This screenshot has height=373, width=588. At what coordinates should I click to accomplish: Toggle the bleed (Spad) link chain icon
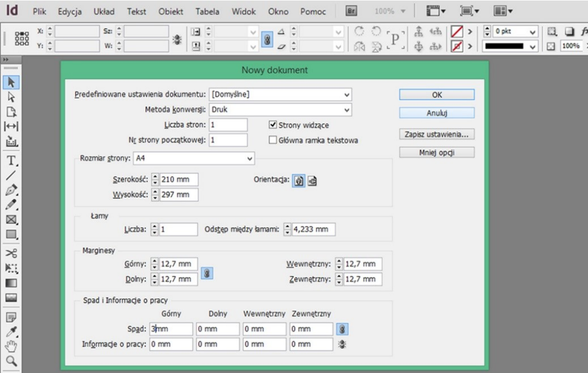(x=343, y=329)
